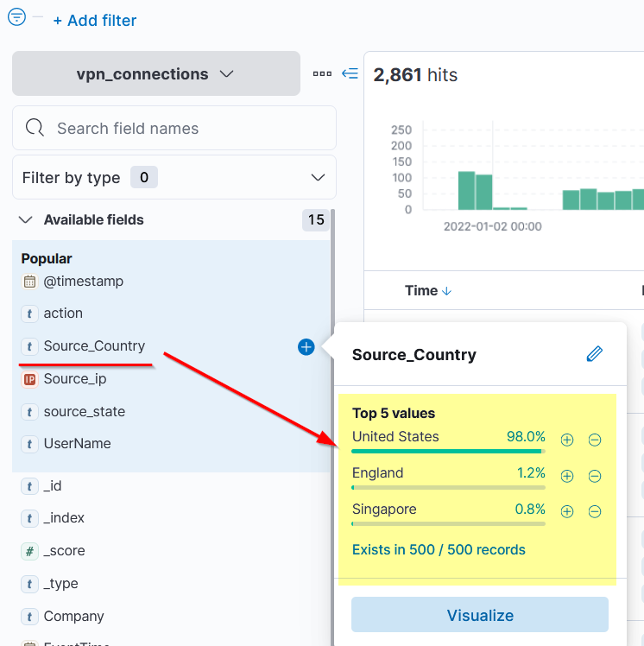Add Source_Country as a column via plus icon
Screen dimensions: 644x646
click(x=306, y=347)
